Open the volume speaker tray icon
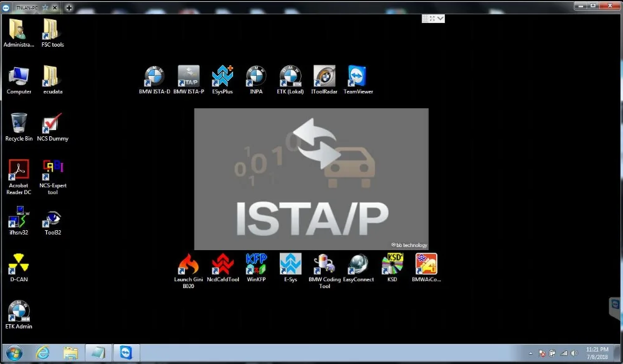This screenshot has height=364, width=623. coord(574,353)
